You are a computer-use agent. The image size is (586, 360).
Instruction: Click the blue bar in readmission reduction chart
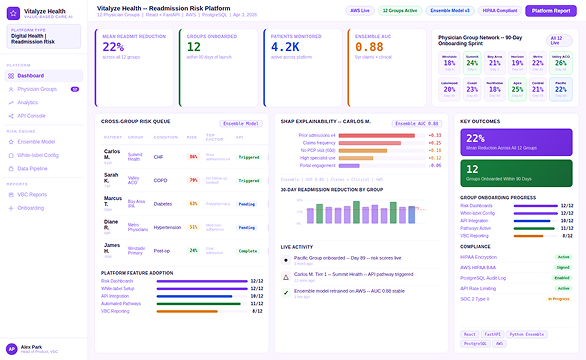[411, 215]
